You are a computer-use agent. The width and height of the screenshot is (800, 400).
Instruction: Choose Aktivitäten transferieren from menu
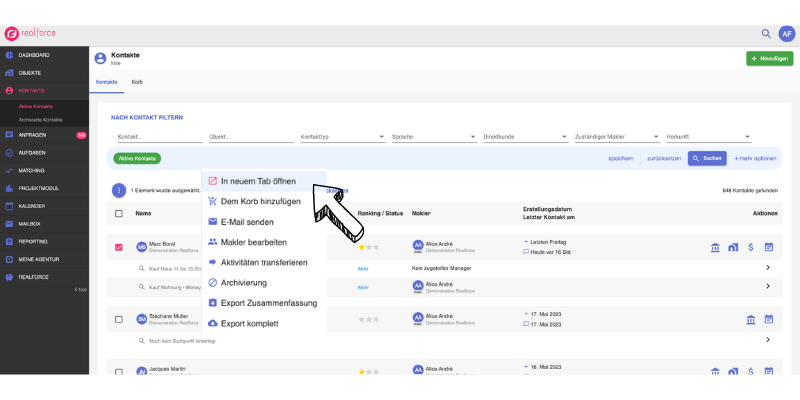[264, 262]
